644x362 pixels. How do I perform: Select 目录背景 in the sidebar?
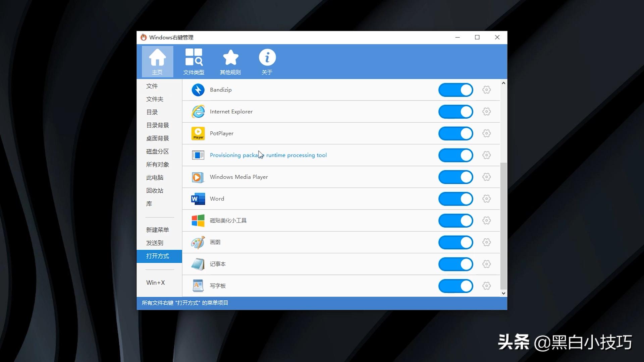[157, 125]
